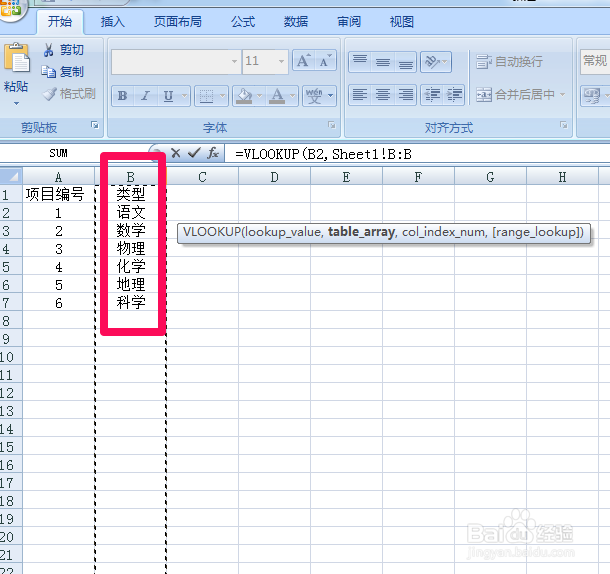The width and height of the screenshot is (610, 574).
Task: Click the text orientation icon
Action: (x=432, y=61)
